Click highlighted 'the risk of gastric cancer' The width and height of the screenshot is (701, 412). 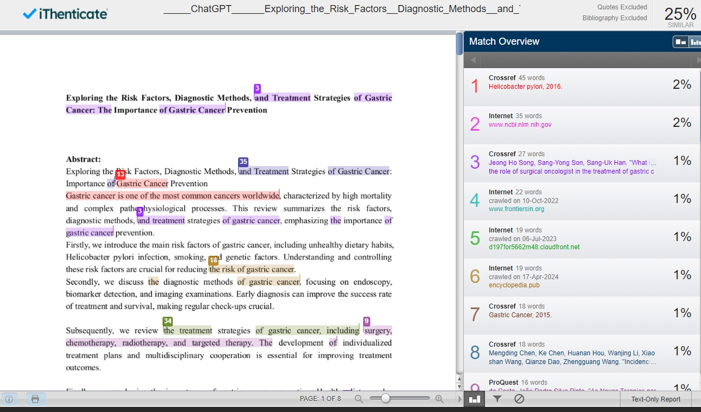(x=252, y=269)
